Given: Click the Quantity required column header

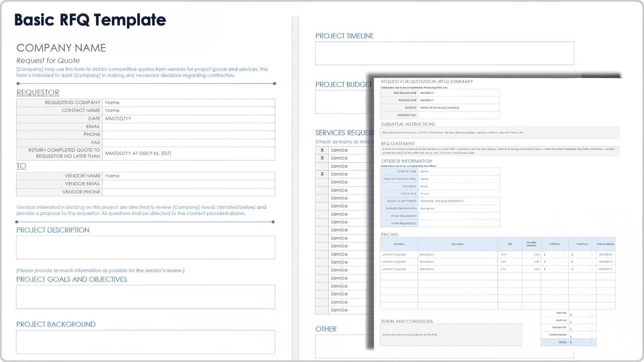Looking at the screenshot, I should [531, 244].
